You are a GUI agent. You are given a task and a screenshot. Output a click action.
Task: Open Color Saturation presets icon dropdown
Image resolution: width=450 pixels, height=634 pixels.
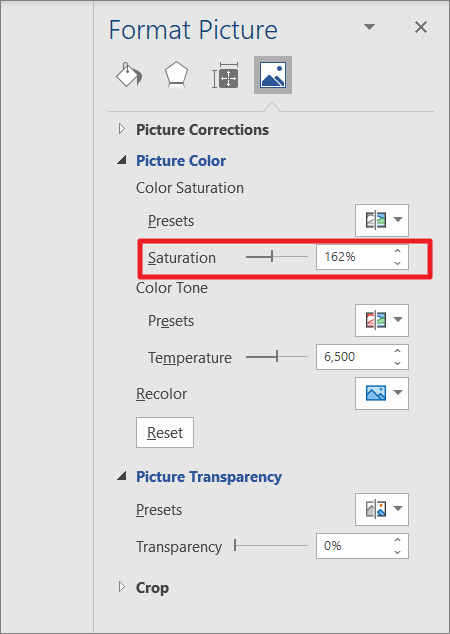(x=382, y=220)
